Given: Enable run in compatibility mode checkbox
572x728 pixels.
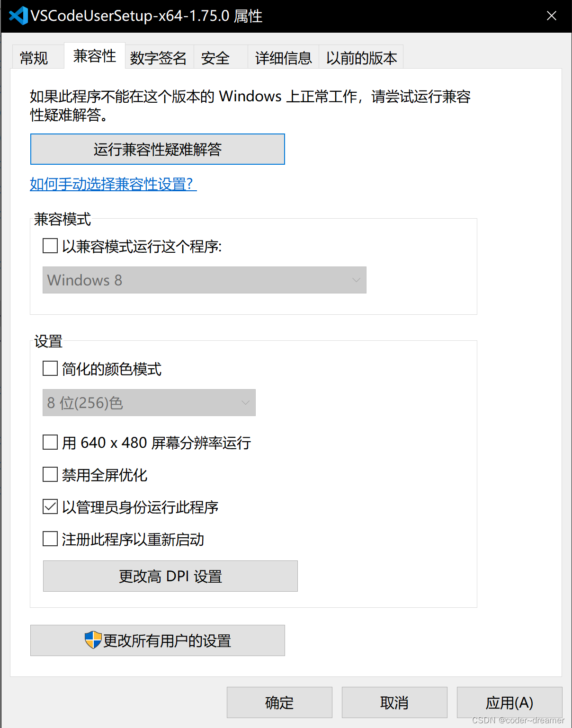Looking at the screenshot, I should click(49, 246).
